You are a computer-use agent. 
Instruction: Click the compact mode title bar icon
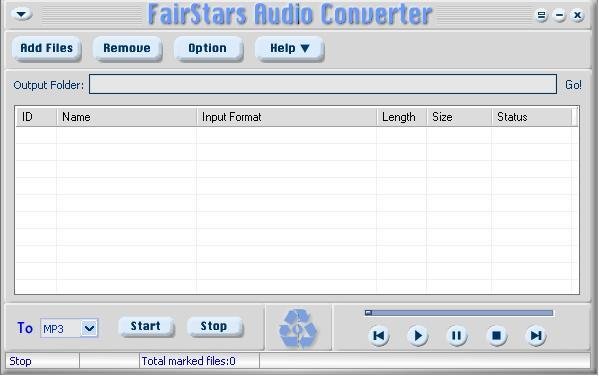click(541, 15)
